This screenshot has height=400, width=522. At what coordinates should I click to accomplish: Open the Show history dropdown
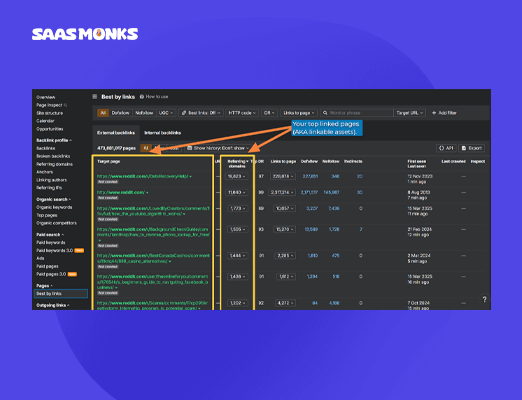(x=218, y=148)
